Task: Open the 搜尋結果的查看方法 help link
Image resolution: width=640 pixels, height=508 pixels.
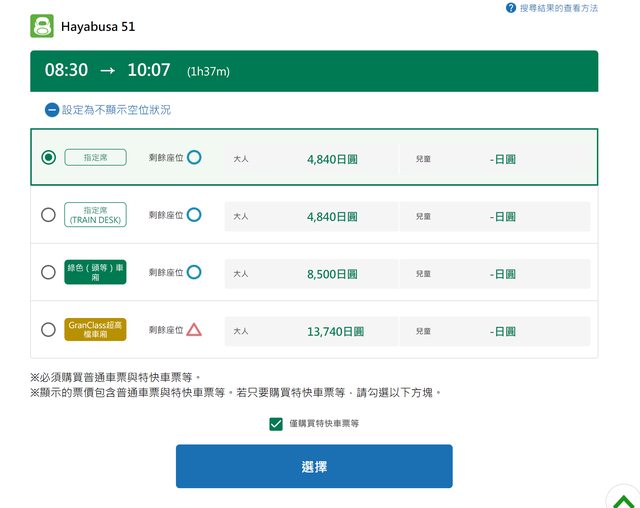Action: [558, 8]
